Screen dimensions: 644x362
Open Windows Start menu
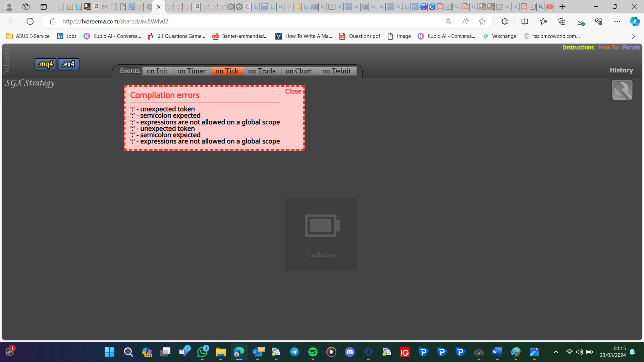tap(109, 352)
